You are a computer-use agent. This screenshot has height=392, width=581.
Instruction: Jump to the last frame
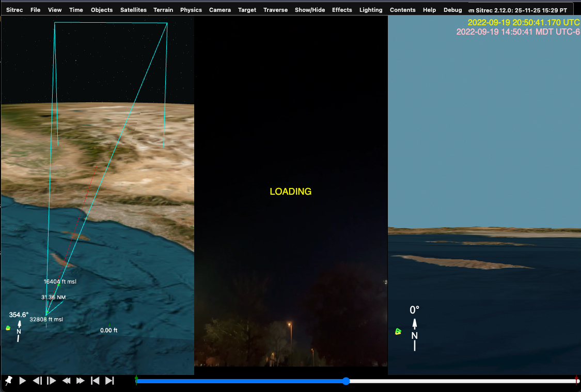(x=109, y=381)
